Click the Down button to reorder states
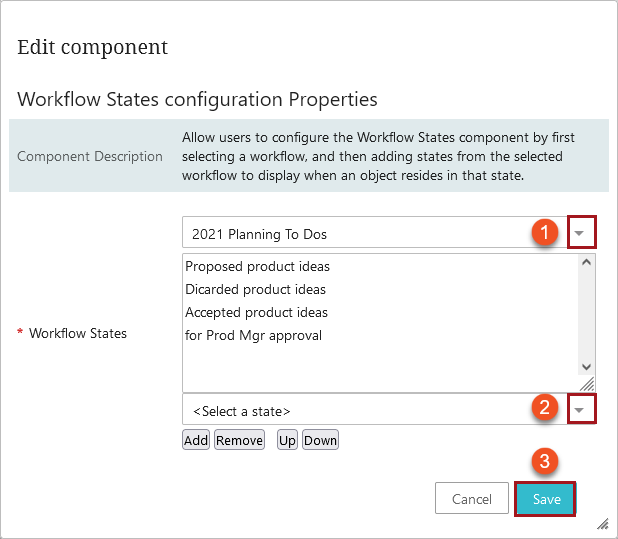 (320, 439)
